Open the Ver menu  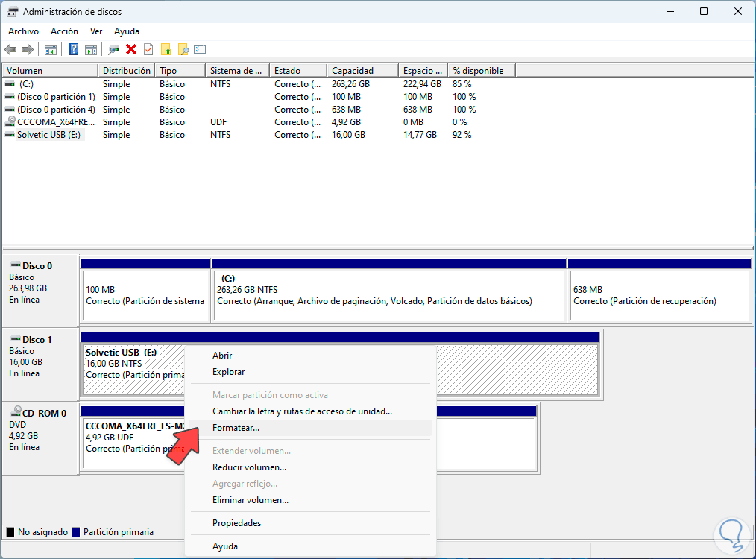click(96, 31)
